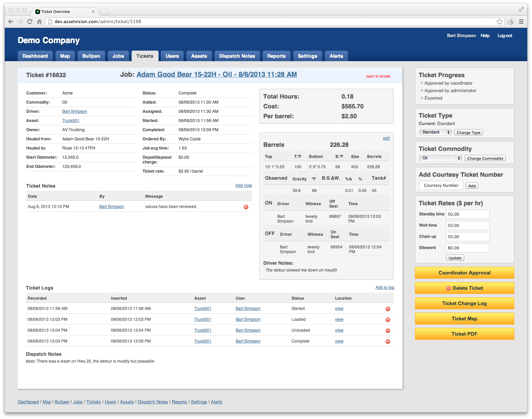Viewport: 532px width, 419px height.
Task: Open the Adam Good Bear job link
Action: click(217, 74)
